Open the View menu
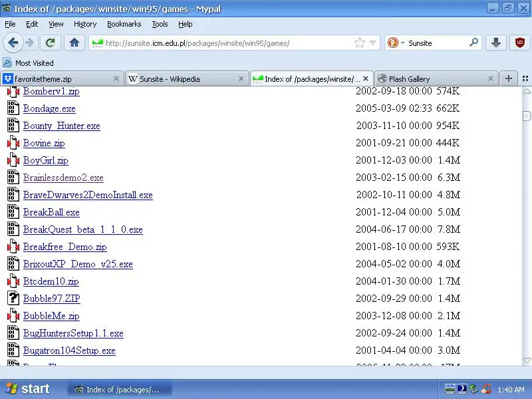Image resolution: width=532 pixels, height=399 pixels. (x=56, y=24)
